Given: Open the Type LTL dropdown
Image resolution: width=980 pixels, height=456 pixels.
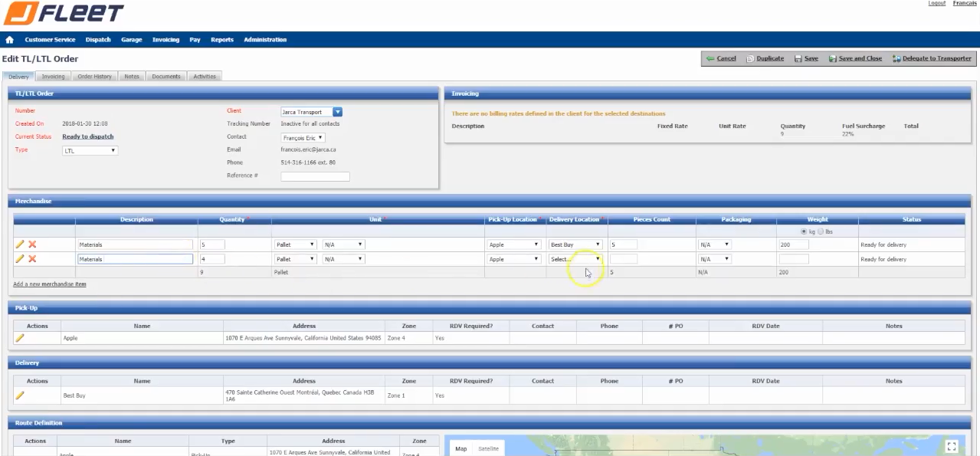Looking at the screenshot, I should (x=90, y=151).
